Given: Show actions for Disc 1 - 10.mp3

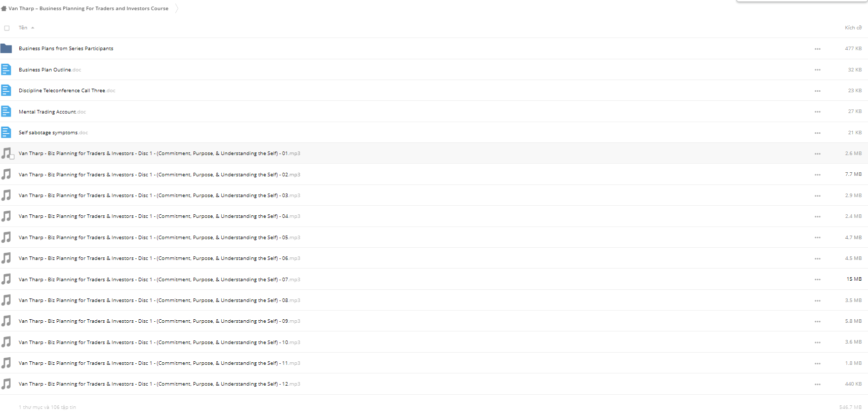Looking at the screenshot, I should pyautogui.click(x=817, y=343).
